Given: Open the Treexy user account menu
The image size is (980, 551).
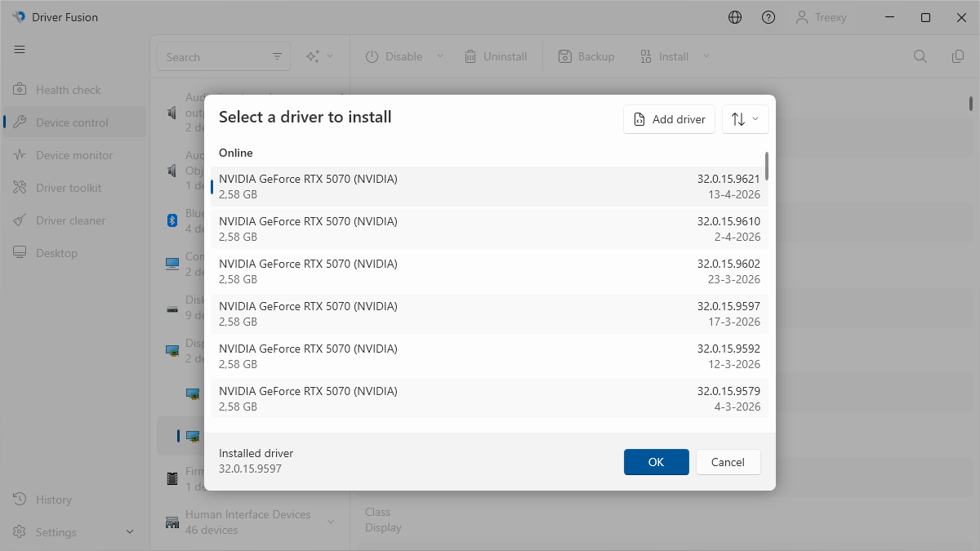Looking at the screenshot, I should point(822,17).
